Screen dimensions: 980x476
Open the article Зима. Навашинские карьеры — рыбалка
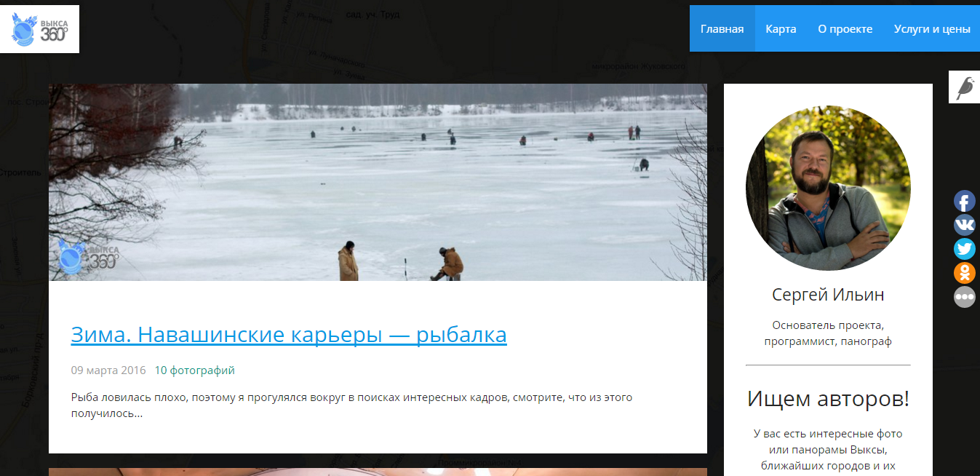pos(289,334)
